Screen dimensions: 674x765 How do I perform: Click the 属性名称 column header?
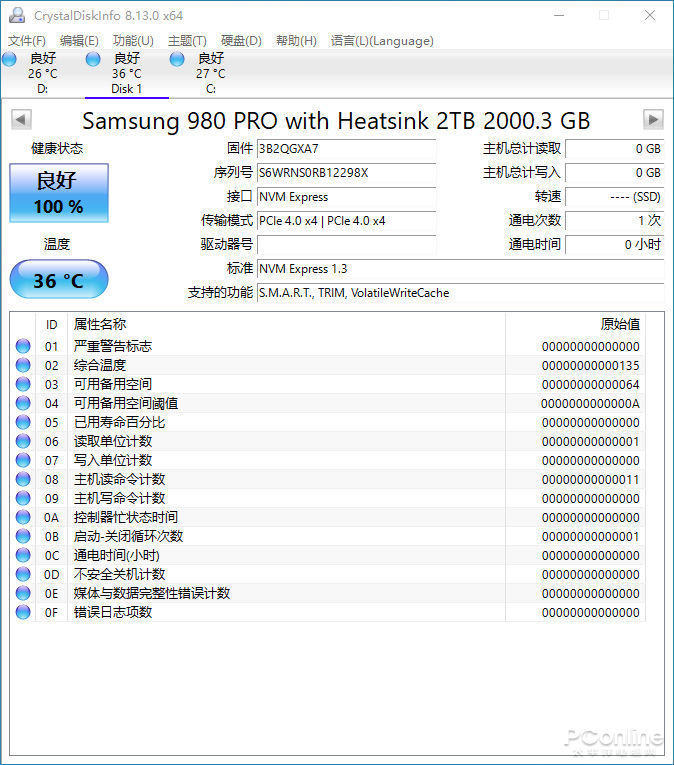coord(286,324)
